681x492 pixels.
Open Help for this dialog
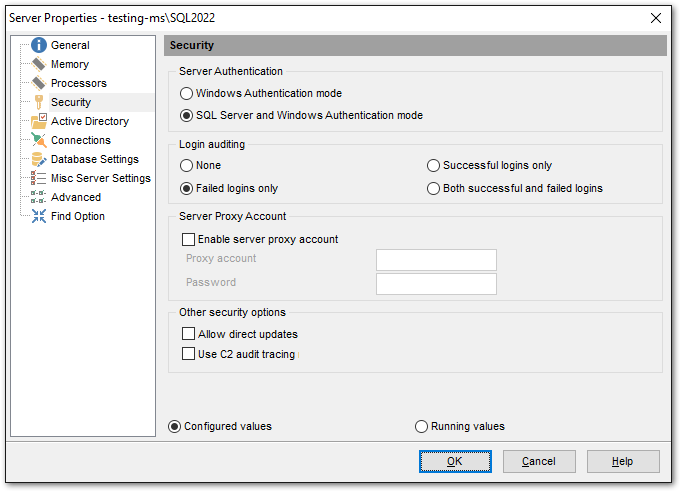click(x=623, y=461)
